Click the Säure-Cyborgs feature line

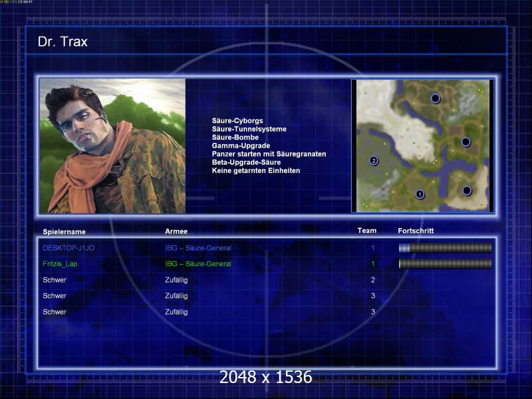click(x=237, y=120)
